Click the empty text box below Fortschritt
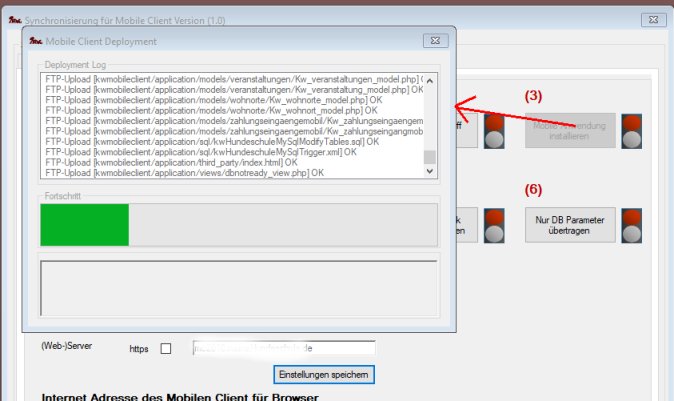This screenshot has width=674, height=401. click(237, 286)
